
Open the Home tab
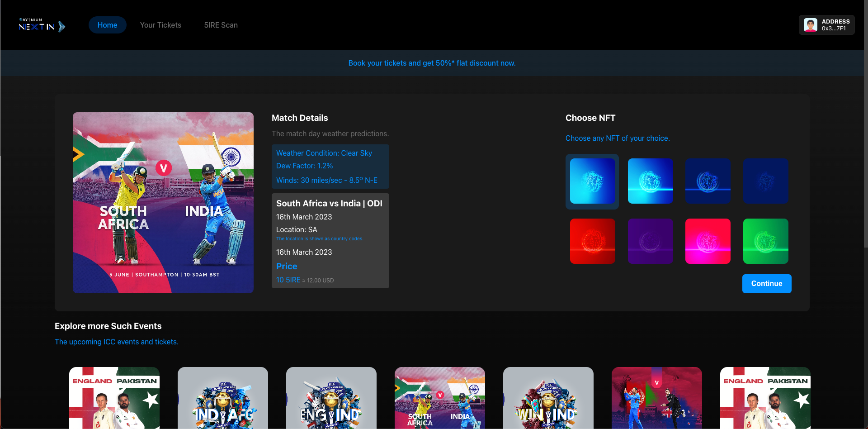click(107, 25)
